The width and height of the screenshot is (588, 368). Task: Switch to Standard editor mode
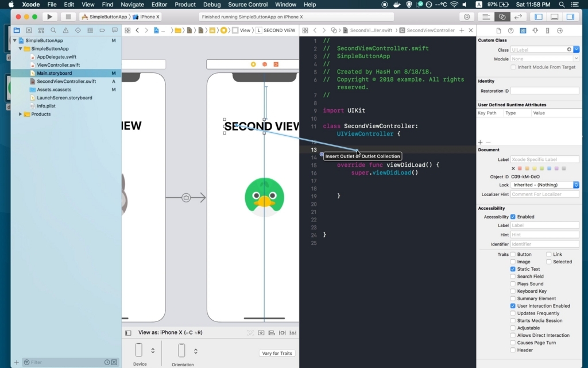tap(486, 17)
